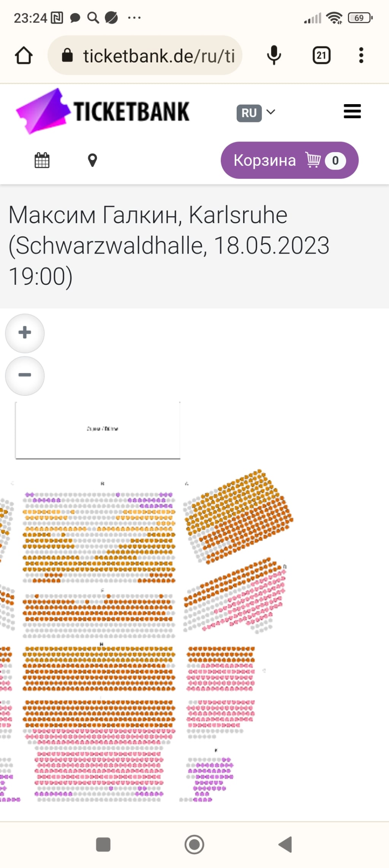The height and width of the screenshot is (868, 389).
Task: Click the Ticketbank logo
Action: point(103,111)
